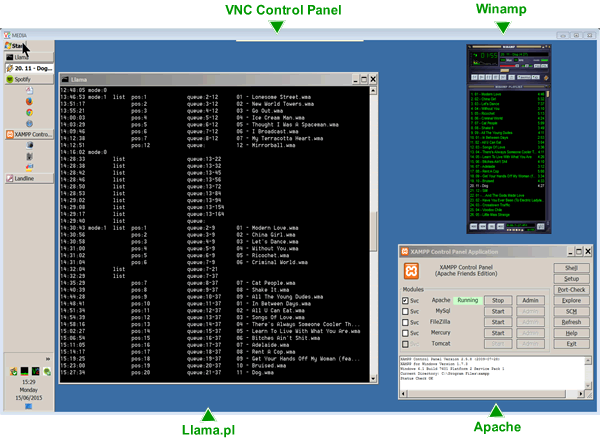The image size is (600, 442).
Task: Click the down arrow of the Llama scrollbar
Action: (x=373, y=378)
